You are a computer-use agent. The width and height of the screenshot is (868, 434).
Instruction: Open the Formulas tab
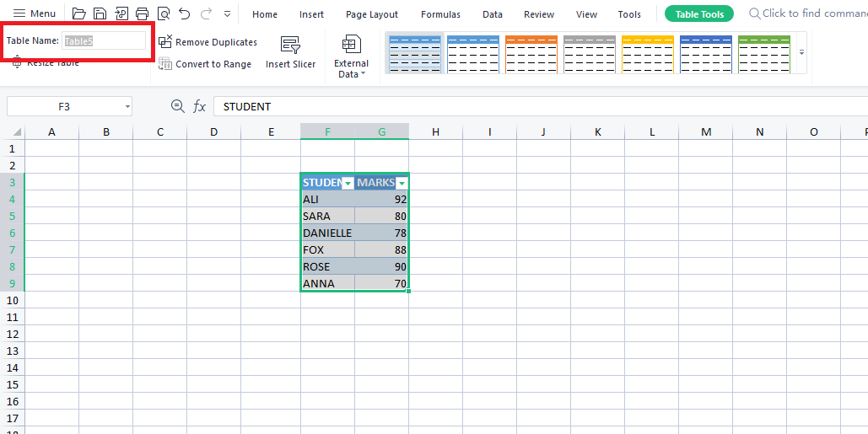(440, 14)
